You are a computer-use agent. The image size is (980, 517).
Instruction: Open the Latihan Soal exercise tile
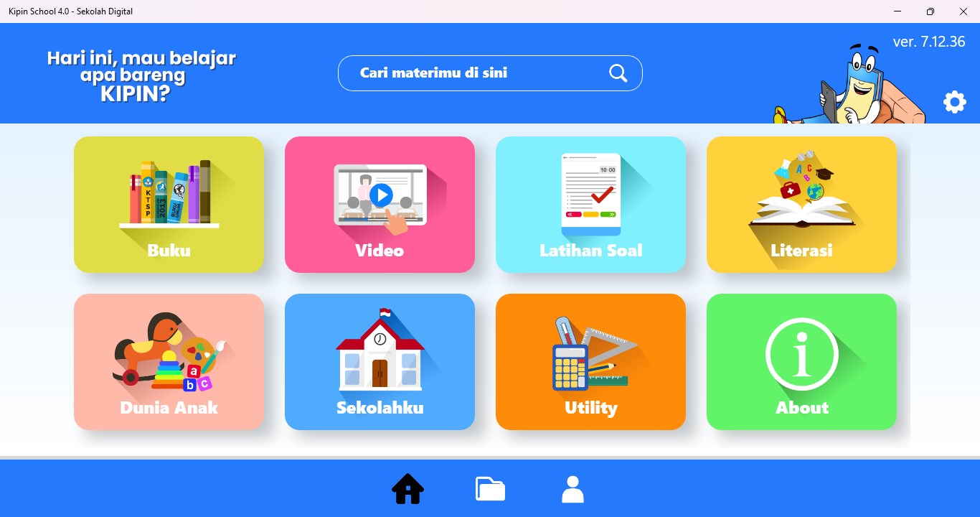click(x=590, y=205)
